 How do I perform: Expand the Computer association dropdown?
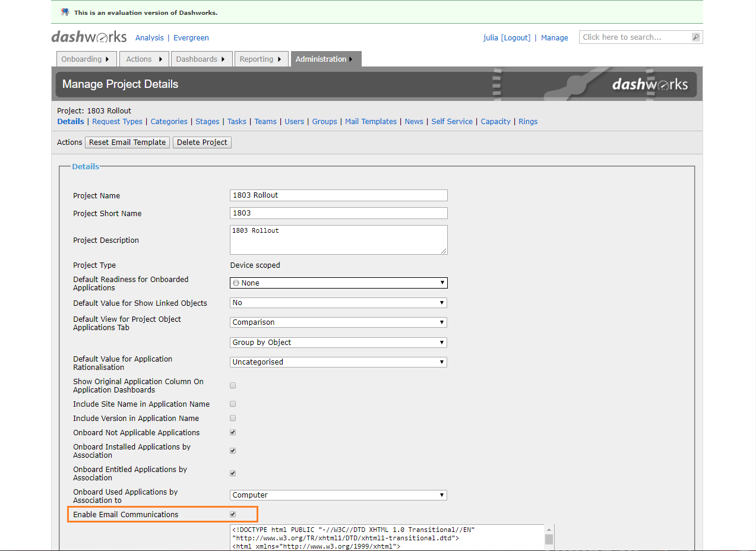[x=339, y=495]
